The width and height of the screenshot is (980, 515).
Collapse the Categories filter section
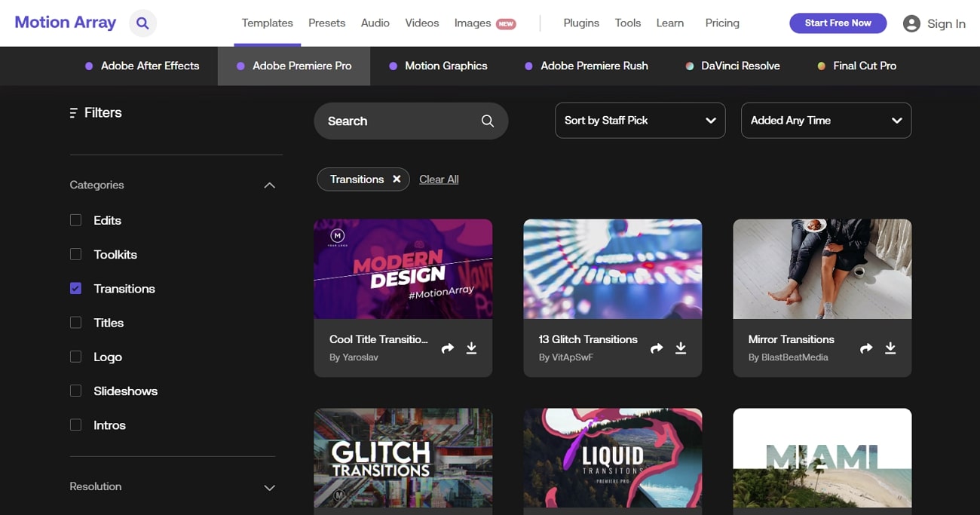click(x=269, y=185)
